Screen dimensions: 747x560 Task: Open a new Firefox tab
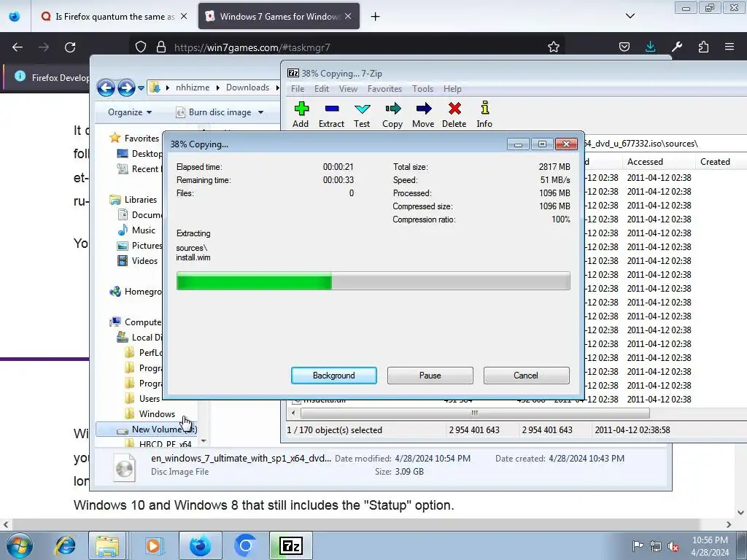click(x=376, y=17)
